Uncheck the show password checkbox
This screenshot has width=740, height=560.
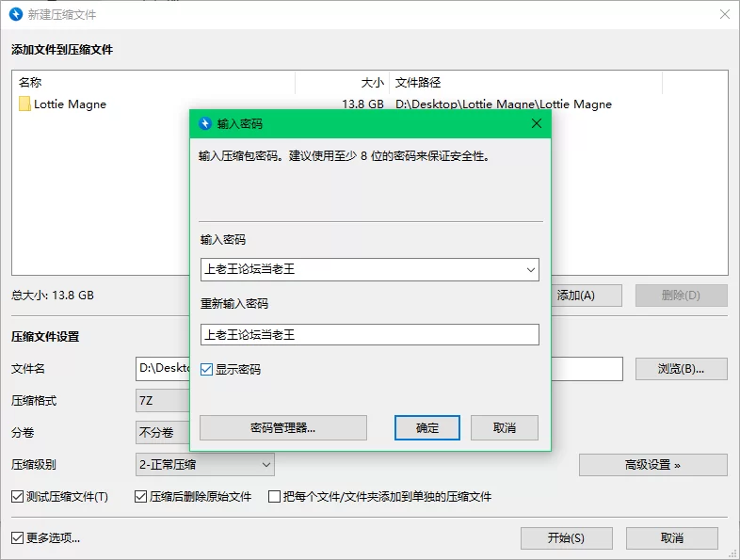tap(207, 370)
